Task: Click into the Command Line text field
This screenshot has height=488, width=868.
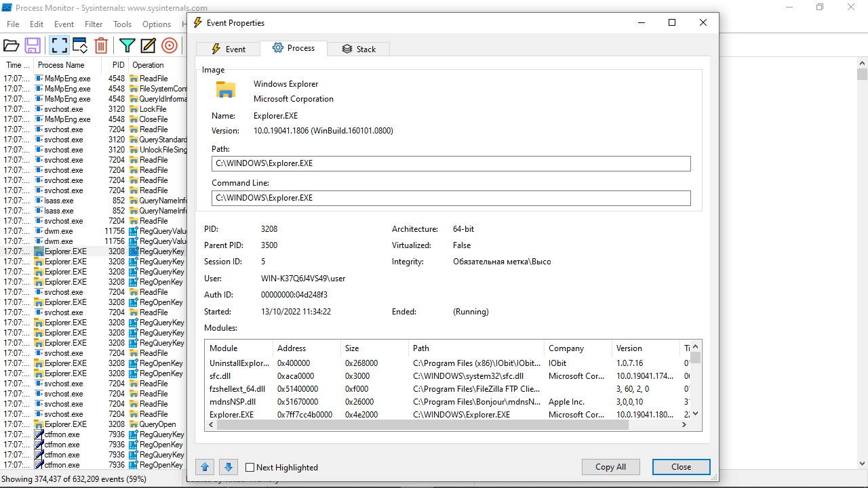Action: pos(451,198)
